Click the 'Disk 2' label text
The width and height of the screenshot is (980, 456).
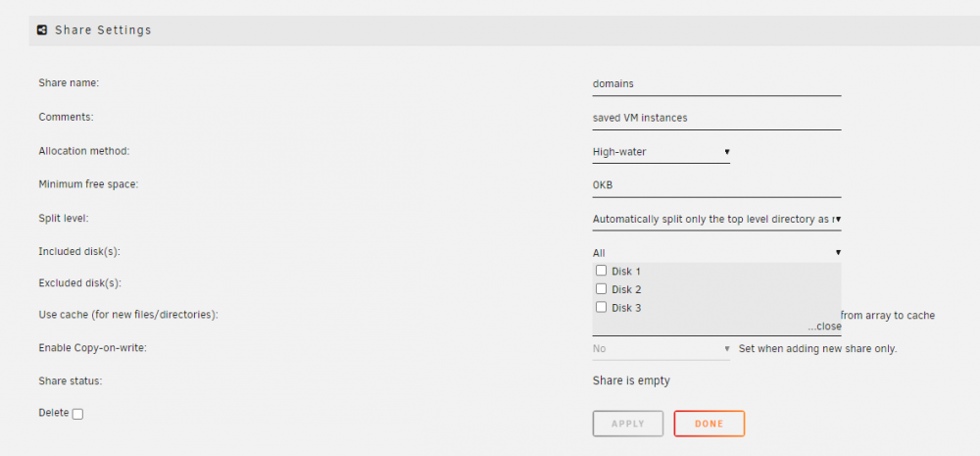(626, 289)
